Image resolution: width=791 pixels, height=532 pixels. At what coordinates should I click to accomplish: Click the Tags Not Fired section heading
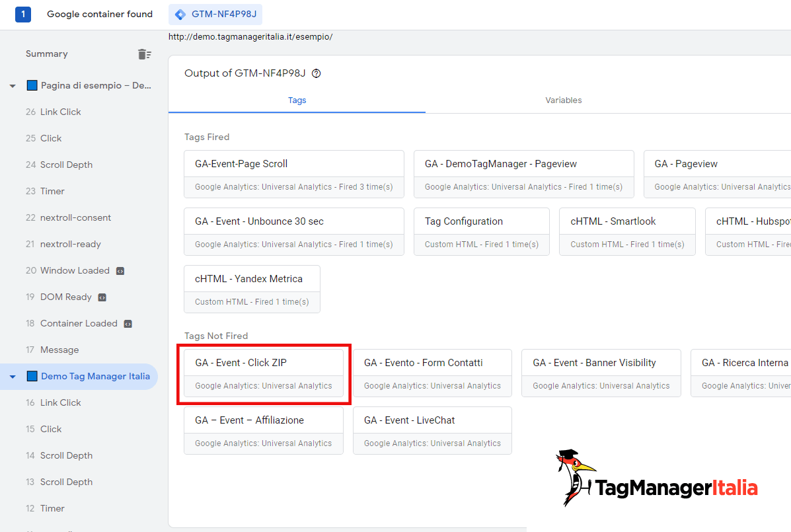216,336
